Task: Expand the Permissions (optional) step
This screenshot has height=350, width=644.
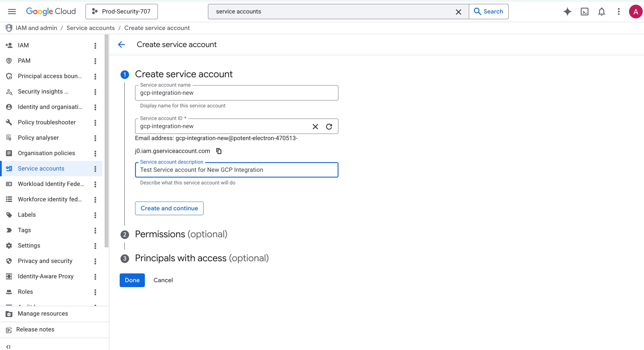Action: pyautogui.click(x=181, y=234)
